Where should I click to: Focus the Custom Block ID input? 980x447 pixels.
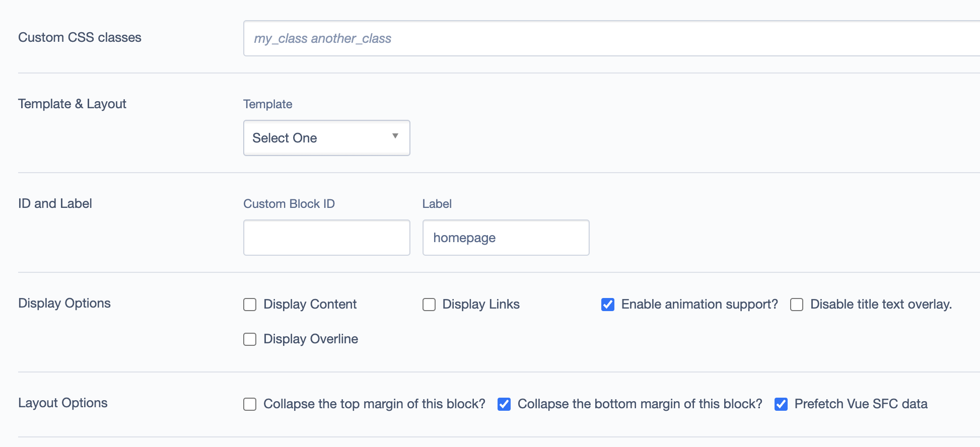326,237
